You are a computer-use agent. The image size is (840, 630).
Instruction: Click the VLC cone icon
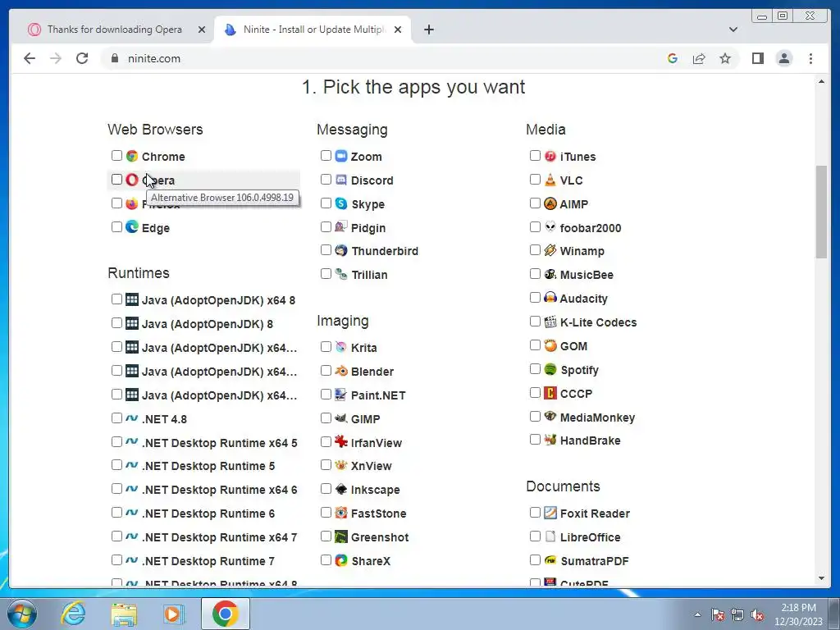coord(550,180)
